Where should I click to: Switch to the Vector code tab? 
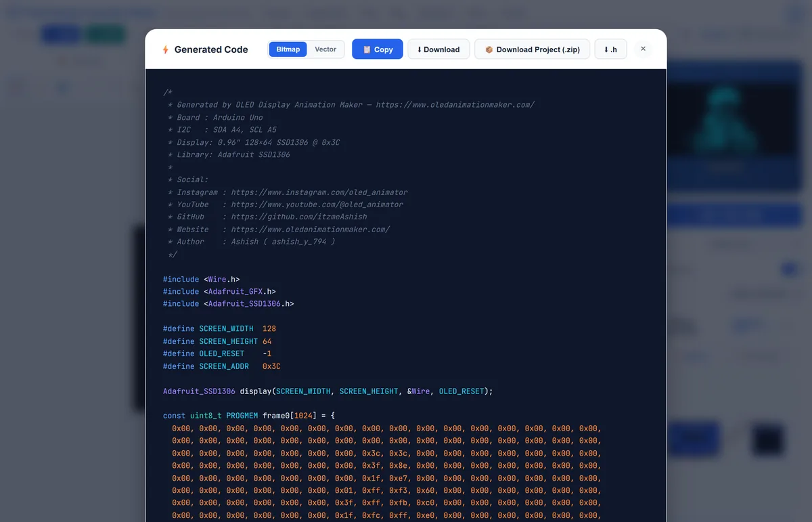325,49
